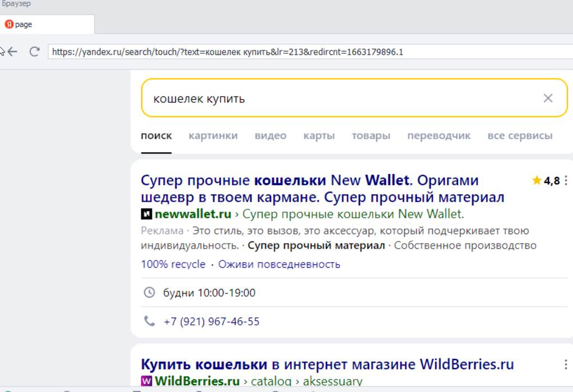Image resolution: width=573 pixels, height=392 pixels.
Task: Switch to the 'картинки' search tab
Action: pos(213,136)
